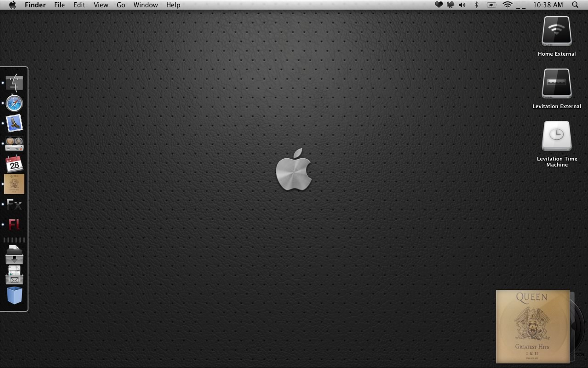The width and height of the screenshot is (588, 368).
Task: Click the heart icon in menu bar
Action: [439, 5]
